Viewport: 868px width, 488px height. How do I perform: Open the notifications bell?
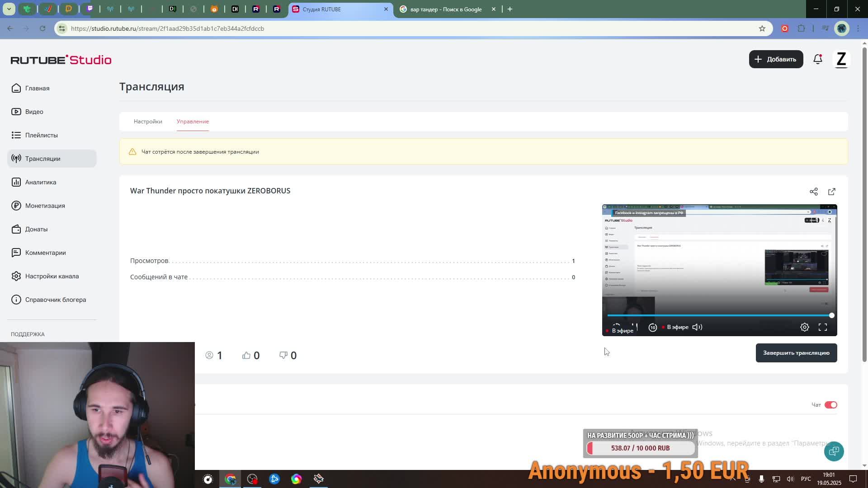[x=818, y=59]
